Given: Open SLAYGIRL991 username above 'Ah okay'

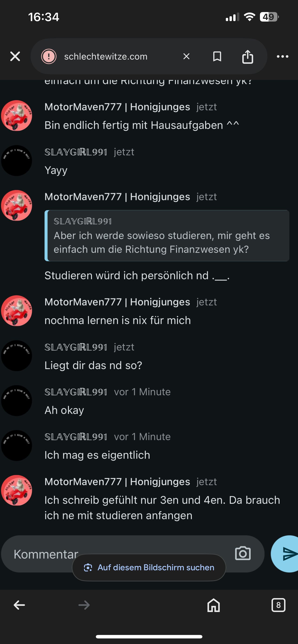Looking at the screenshot, I should pos(76,392).
